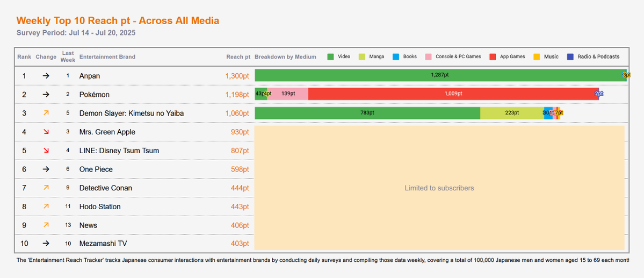
Task: Select the Hodo Station brand name
Action: [100, 206]
